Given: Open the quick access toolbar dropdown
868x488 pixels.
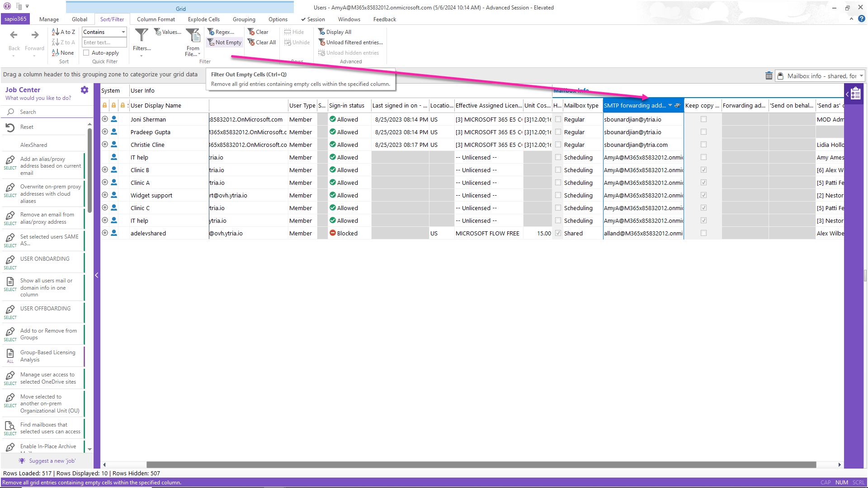Looking at the screenshot, I should (27, 6).
